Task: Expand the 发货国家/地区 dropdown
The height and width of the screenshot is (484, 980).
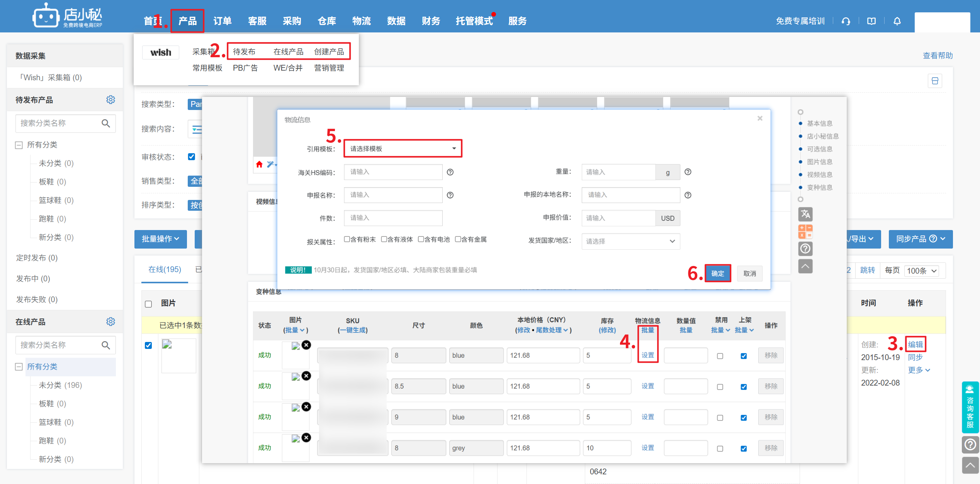Action: click(x=630, y=241)
